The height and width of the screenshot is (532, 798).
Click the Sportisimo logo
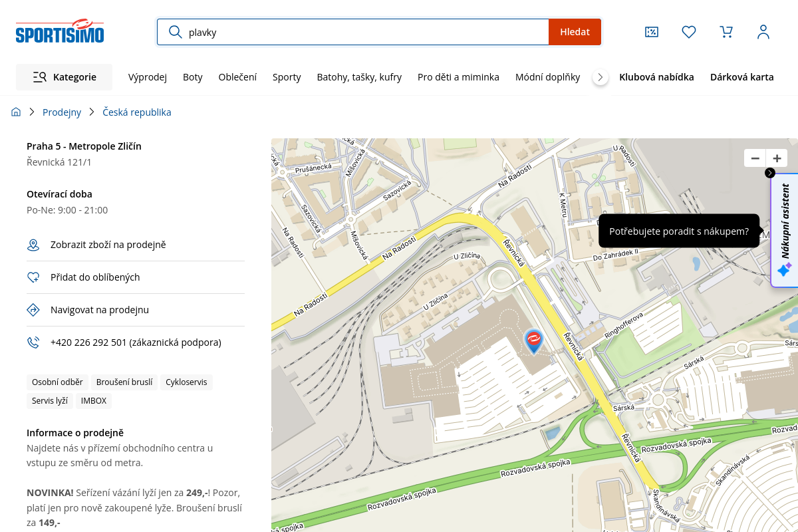click(60, 31)
